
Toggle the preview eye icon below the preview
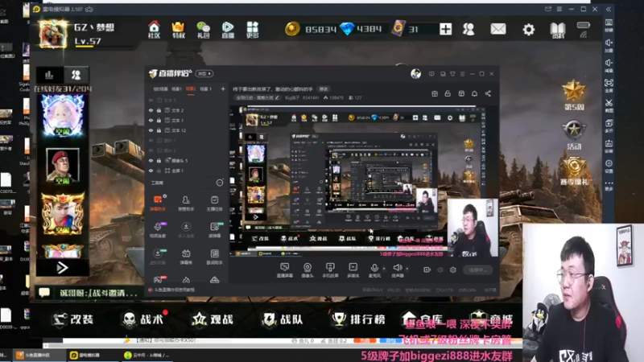[x=440, y=269]
